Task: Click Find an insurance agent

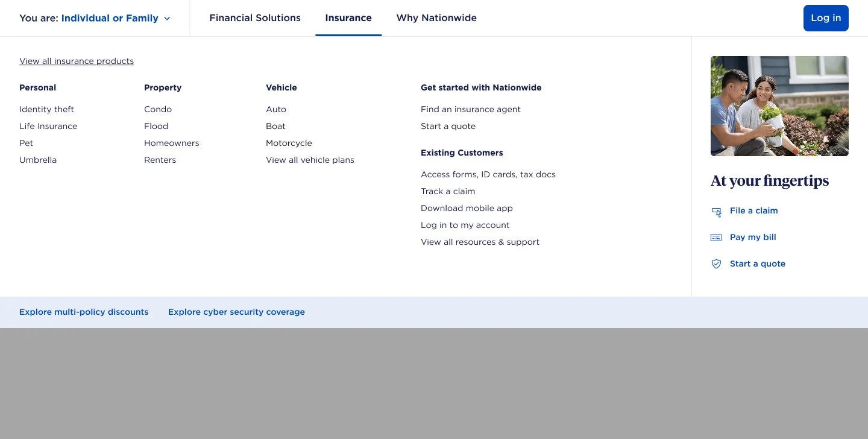Action: [x=471, y=109]
